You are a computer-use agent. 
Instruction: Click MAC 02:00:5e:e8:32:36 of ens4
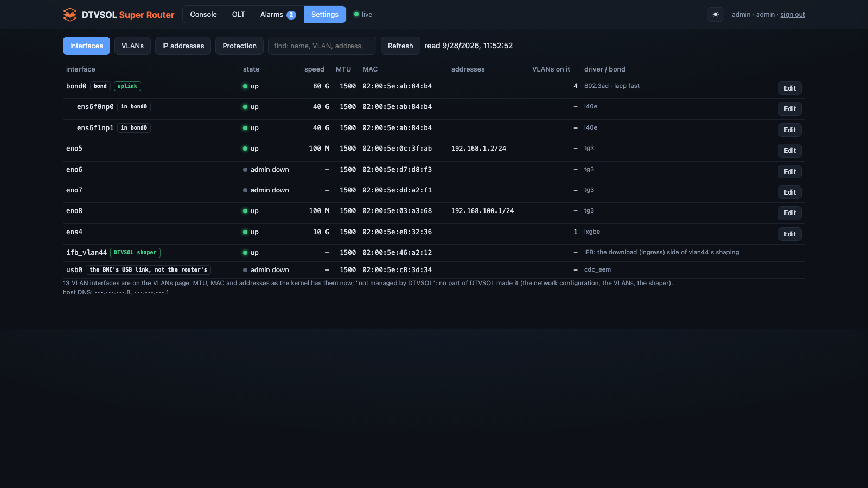coord(397,232)
